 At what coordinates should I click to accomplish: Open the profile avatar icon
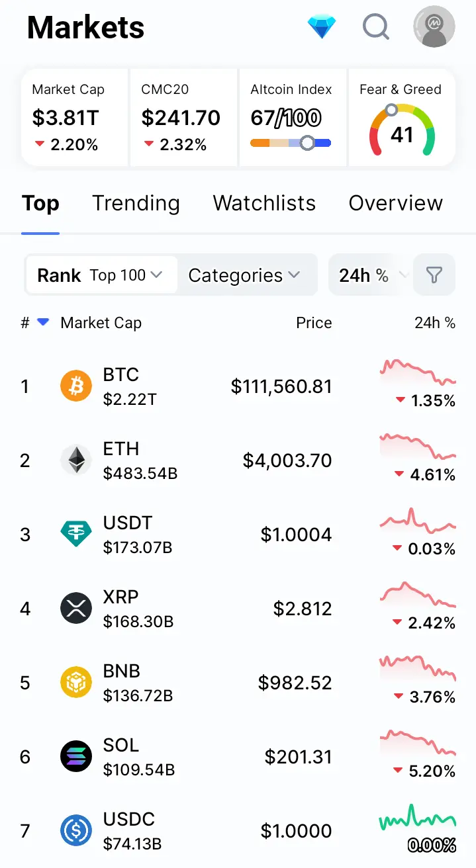(x=434, y=27)
